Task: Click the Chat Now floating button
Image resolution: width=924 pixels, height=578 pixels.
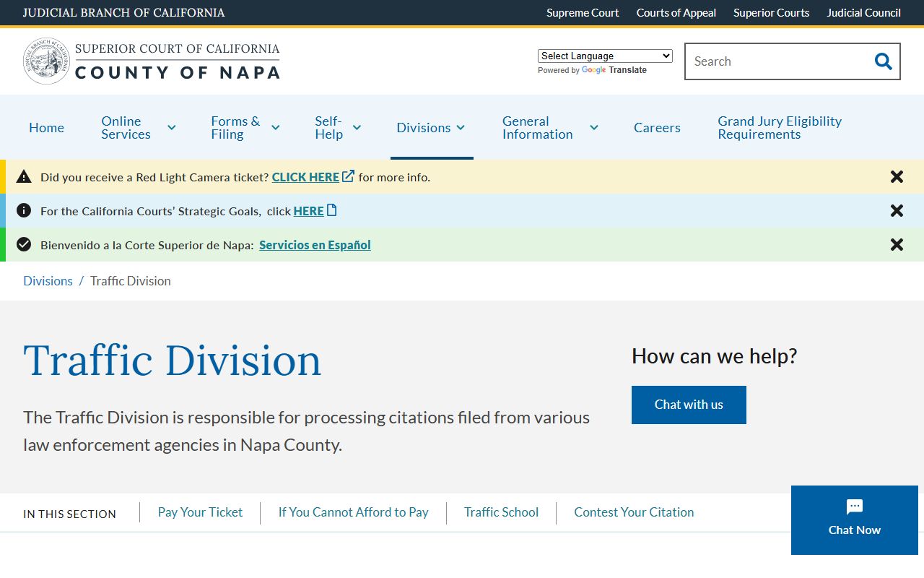Action: click(x=855, y=520)
